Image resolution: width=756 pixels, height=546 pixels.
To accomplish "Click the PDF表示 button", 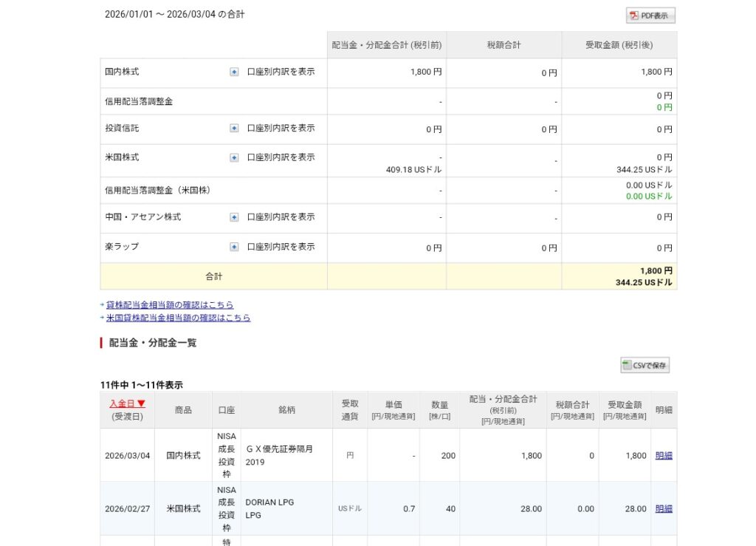I will [x=650, y=16].
